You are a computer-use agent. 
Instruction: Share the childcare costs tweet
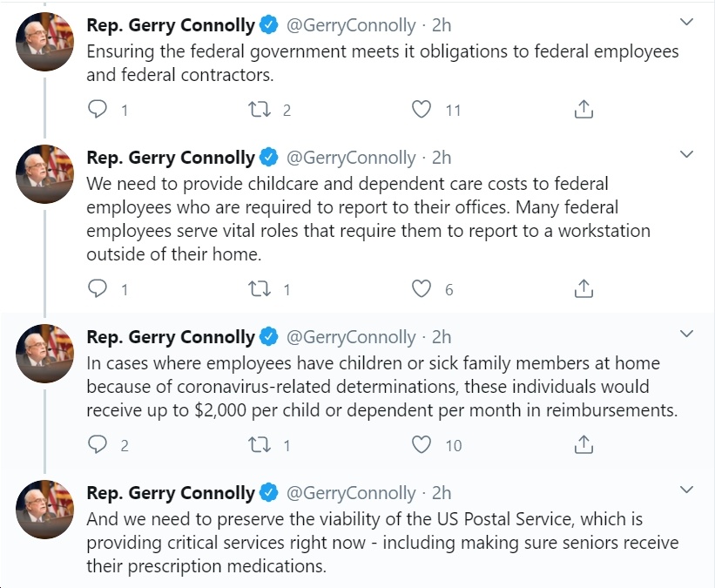[583, 288]
